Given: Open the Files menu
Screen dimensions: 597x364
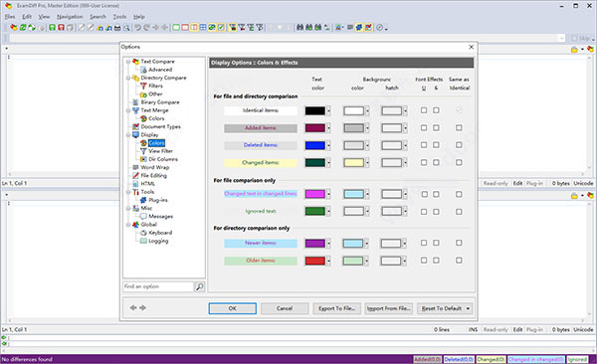Looking at the screenshot, I should (x=10, y=17).
